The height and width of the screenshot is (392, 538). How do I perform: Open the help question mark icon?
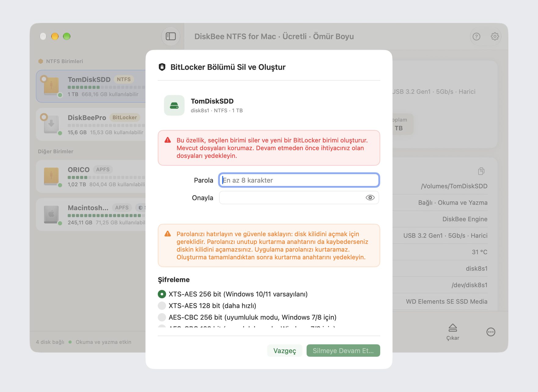pos(476,37)
